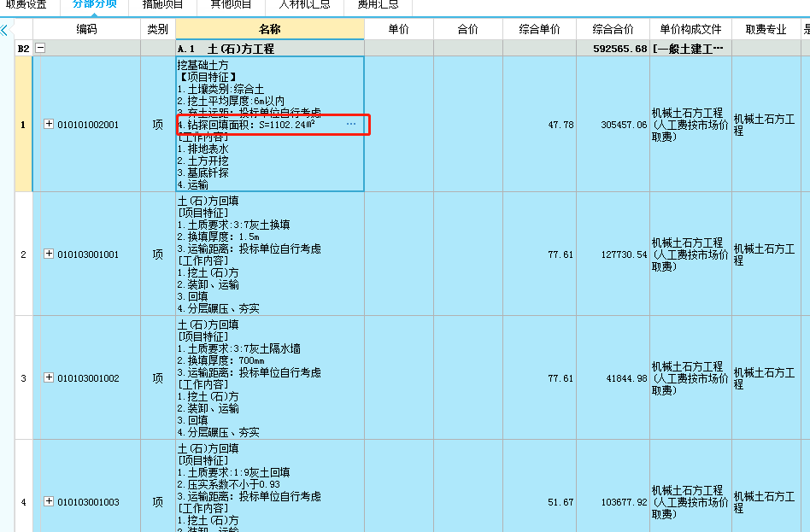Image resolution: width=810 pixels, height=532 pixels.
Task: Click 取费专业 cell in row 2
Action: click(x=766, y=254)
